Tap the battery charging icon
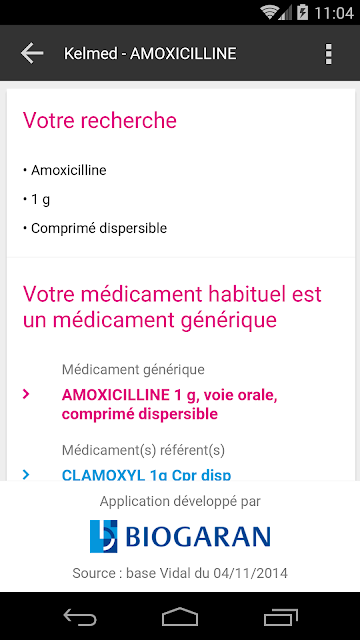 tap(302, 12)
